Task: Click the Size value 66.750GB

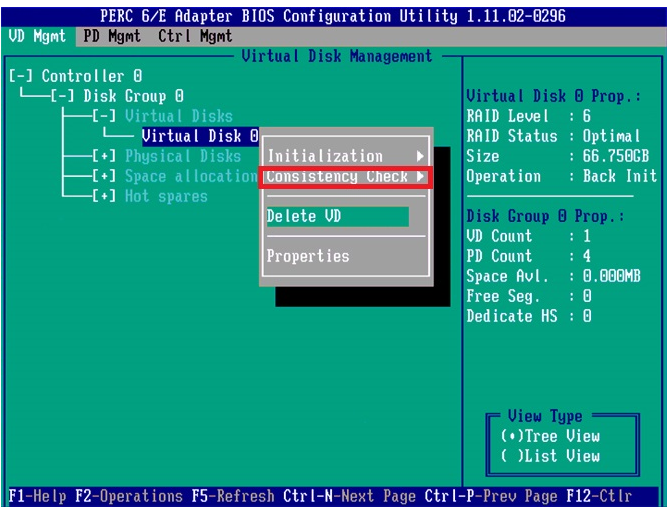Action: pos(616,156)
